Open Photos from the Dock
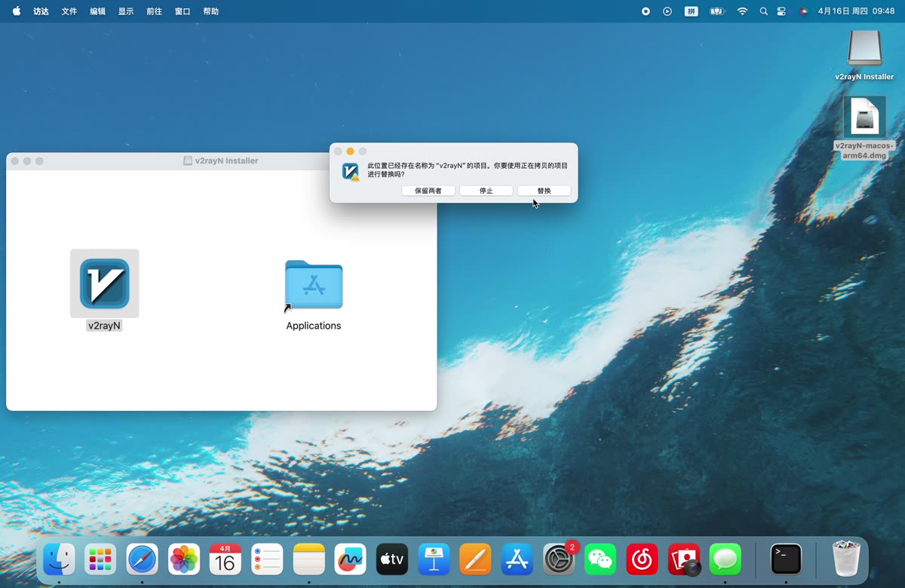The image size is (905, 588). 184,559
